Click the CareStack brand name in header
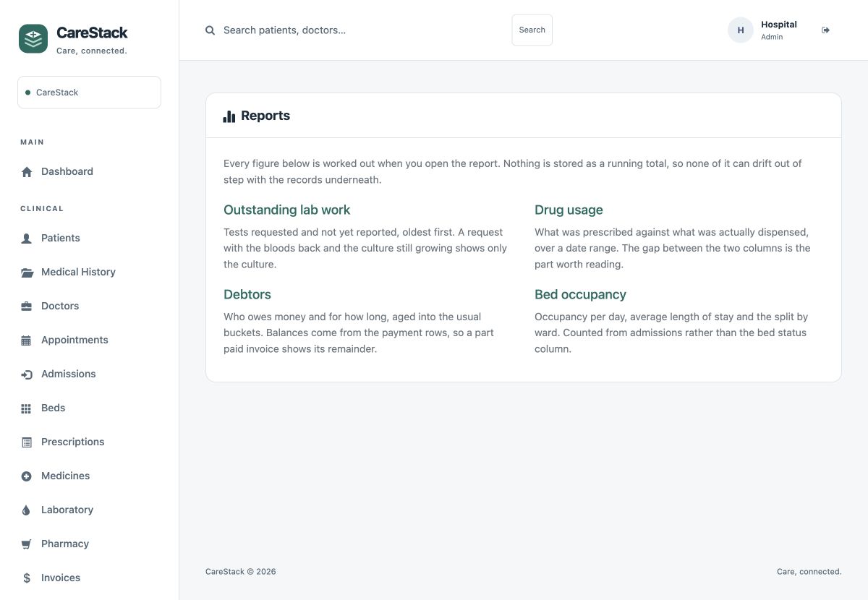The width and height of the screenshot is (868, 600). click(x=92, y=33)
